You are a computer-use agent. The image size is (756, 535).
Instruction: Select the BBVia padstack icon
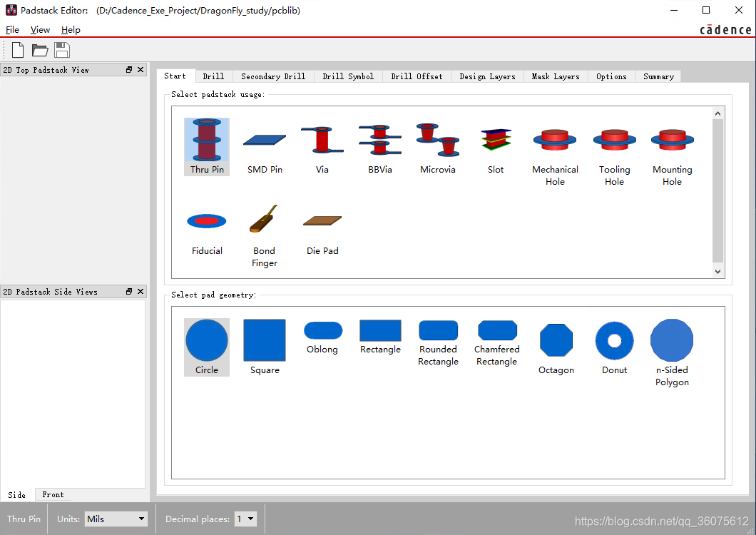[380, 147]
